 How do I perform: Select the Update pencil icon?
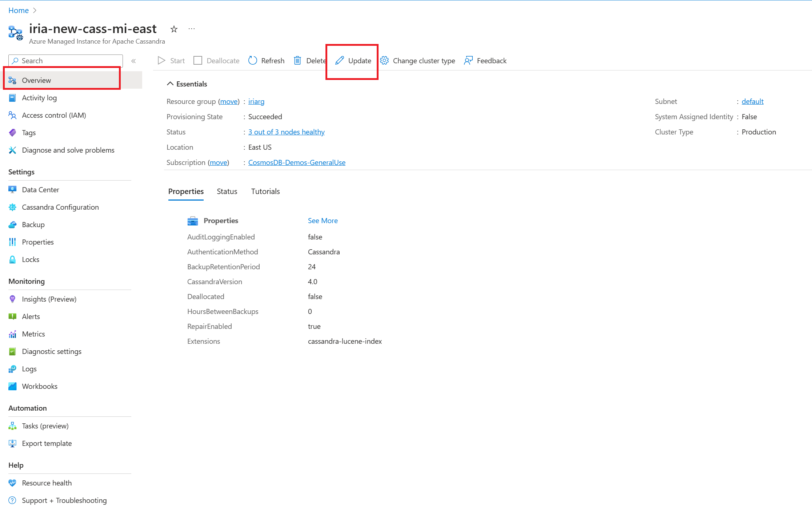[340, 60]
